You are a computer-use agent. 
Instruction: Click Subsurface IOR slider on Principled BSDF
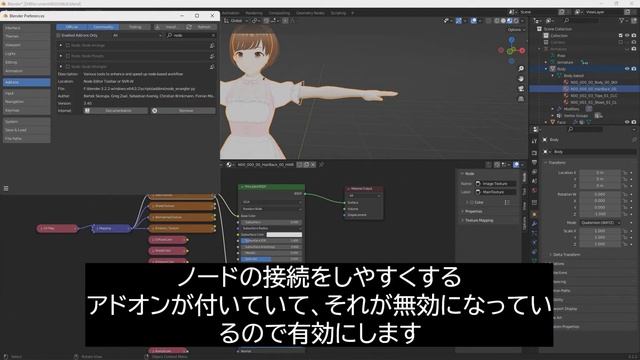click(x=271, y=241)
